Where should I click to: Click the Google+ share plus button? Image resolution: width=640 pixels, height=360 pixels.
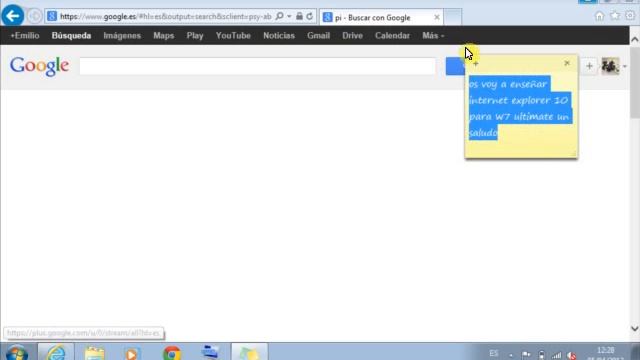click(589, 66)
